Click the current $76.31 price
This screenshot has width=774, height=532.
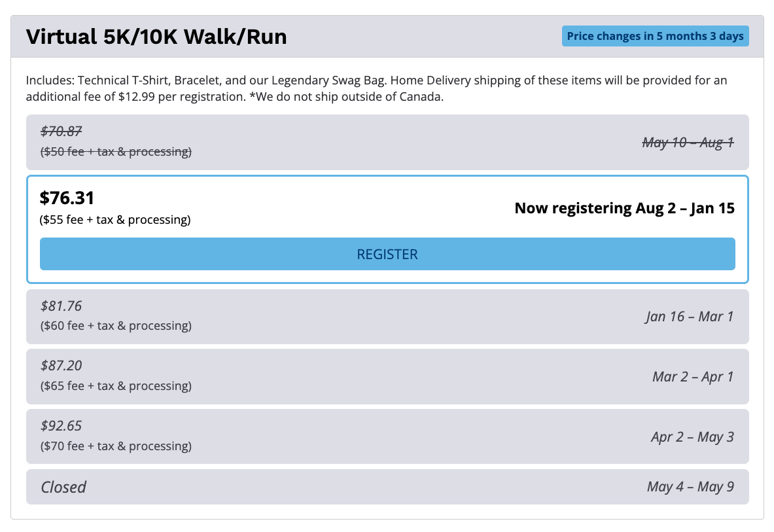click(67, 198)
